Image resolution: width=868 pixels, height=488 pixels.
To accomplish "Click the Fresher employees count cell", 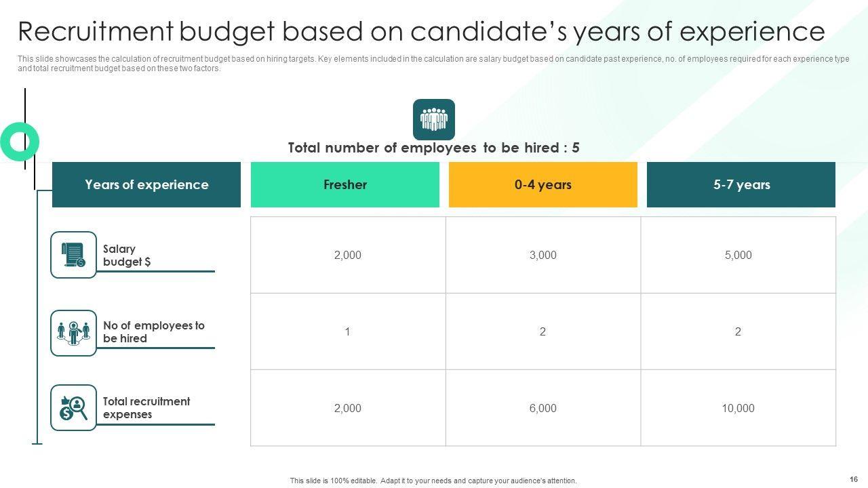I will (x=348, y=331).
